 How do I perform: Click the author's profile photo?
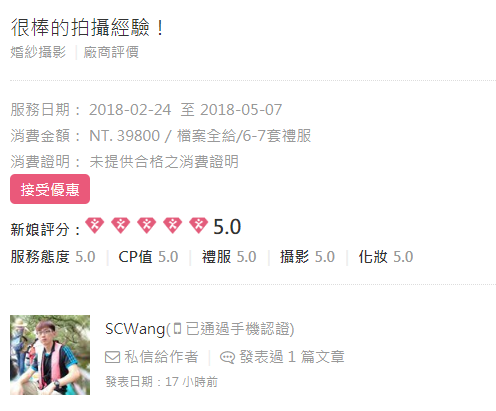pos(50,355)
